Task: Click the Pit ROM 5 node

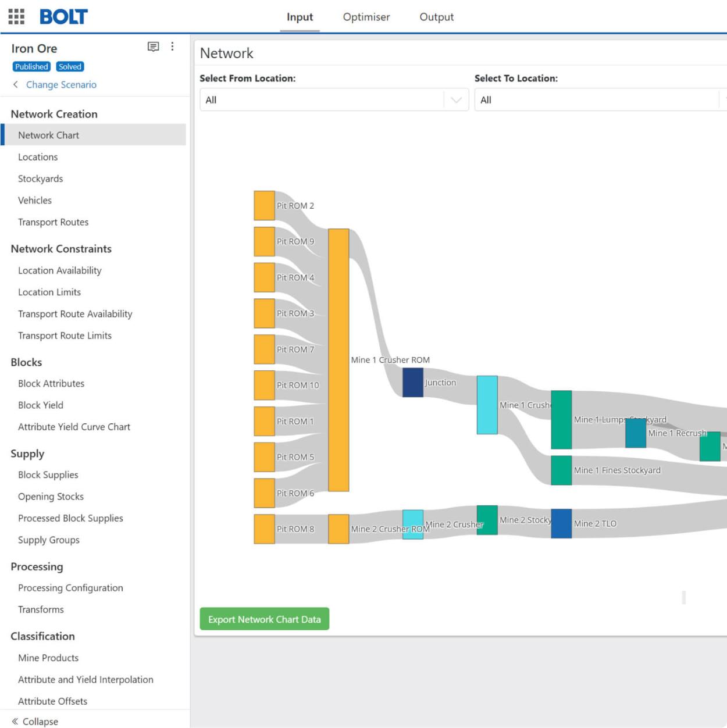Action: [265, 457]
